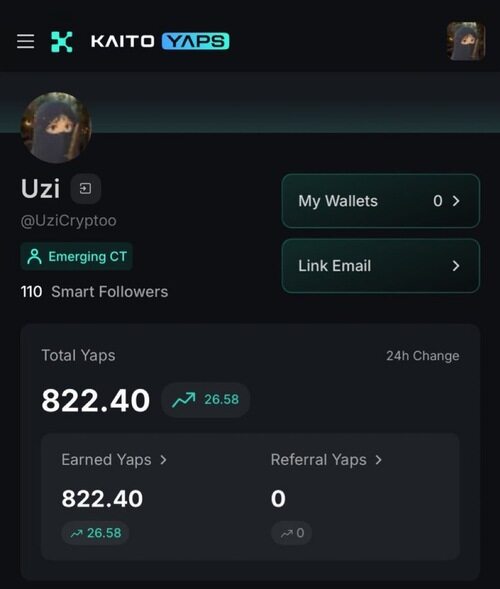The width and height of the screenshot is (500, 589).
Task: Click the YAPS badge in header
Action: (195, 41)
